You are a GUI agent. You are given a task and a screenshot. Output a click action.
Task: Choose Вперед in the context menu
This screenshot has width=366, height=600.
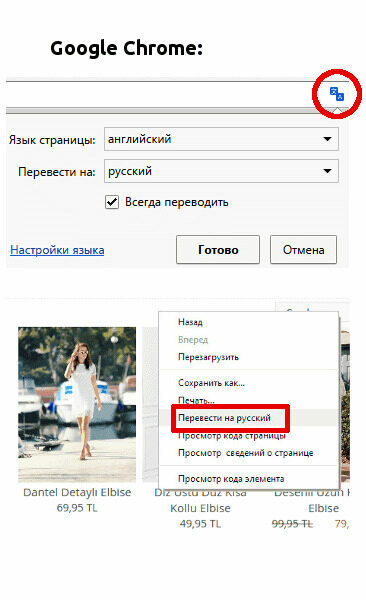[193, 340]
